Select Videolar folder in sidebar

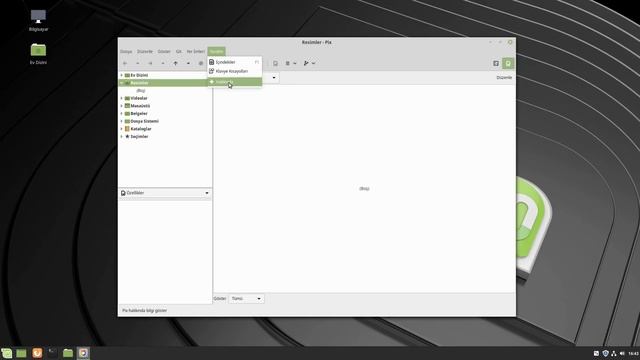coord(139,98)
